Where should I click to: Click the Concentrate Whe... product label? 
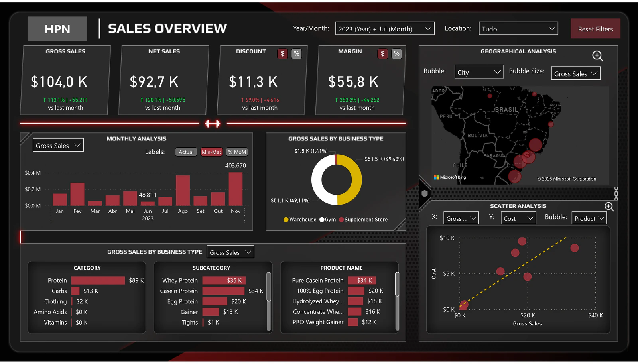click(x=318, y=312)
